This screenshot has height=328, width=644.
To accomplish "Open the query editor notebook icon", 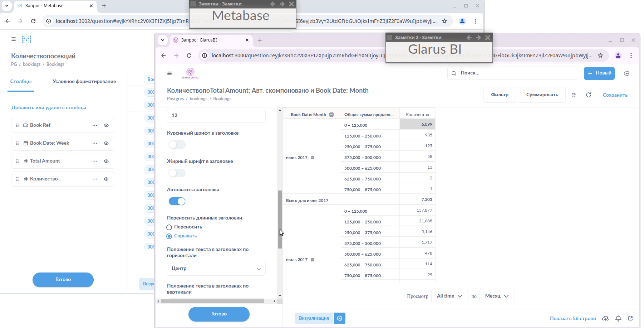I will (574, 95).
